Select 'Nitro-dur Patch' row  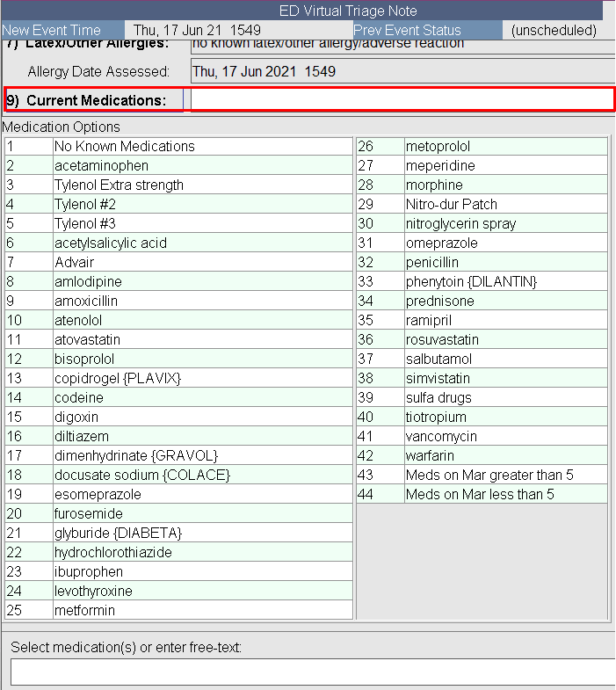(x=482, y=204)
